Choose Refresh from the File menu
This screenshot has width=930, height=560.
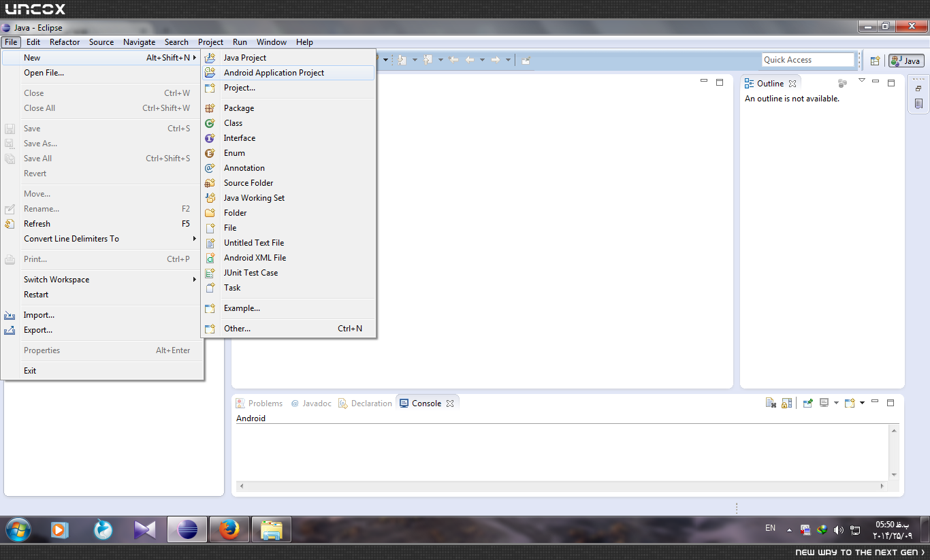(102, 224)
